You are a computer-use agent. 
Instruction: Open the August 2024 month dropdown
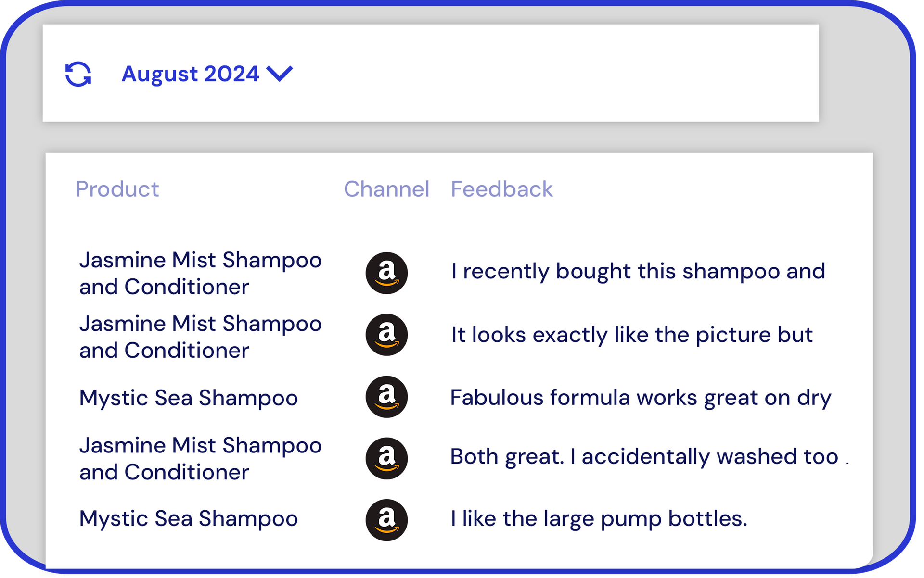tap(207, 74)
